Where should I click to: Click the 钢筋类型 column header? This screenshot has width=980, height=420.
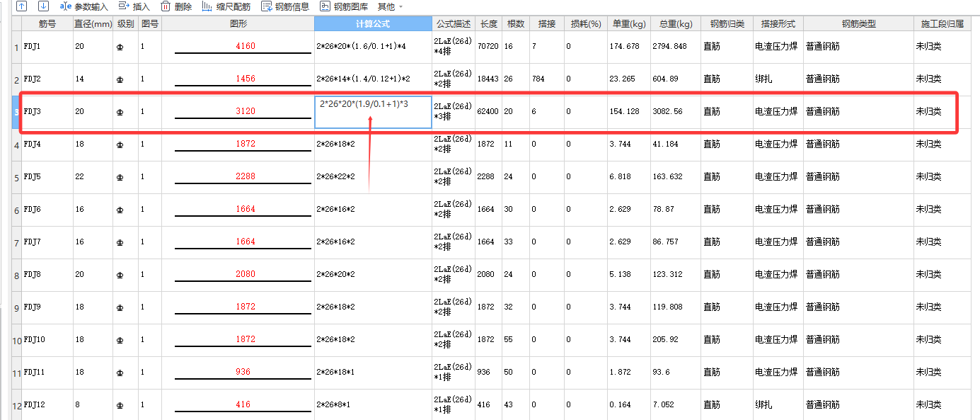[858, 24]
